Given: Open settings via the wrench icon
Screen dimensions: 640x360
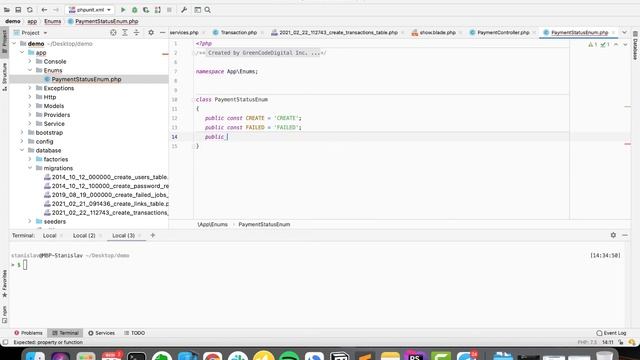Looking at the screenshot, I should pyautogui.click(x=184, y=10).
